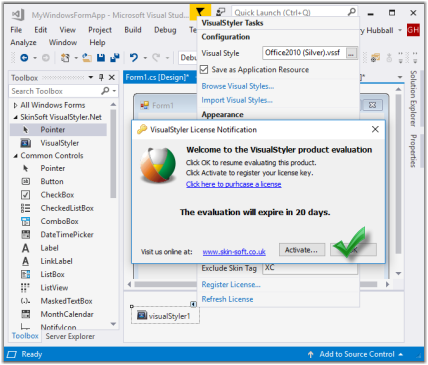Open the Toolbox search options dropdown
This screenshot has height=365, width=428.
click(x=114, y=91)
